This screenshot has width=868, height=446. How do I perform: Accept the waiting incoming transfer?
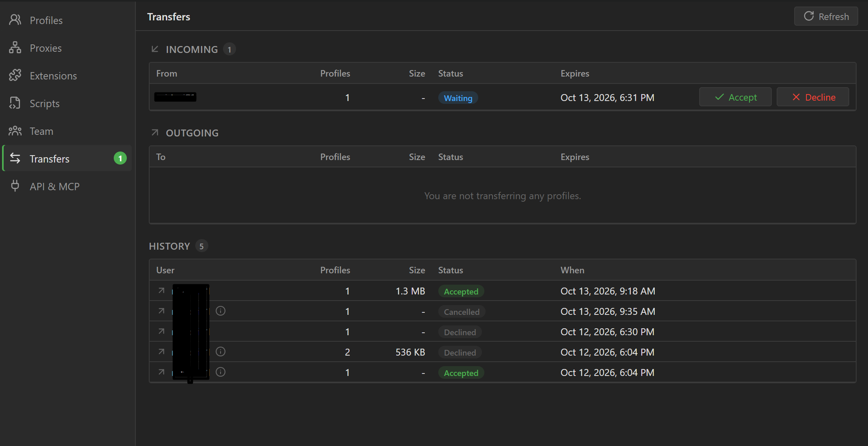pyautogui.click(x=735, y=97)
